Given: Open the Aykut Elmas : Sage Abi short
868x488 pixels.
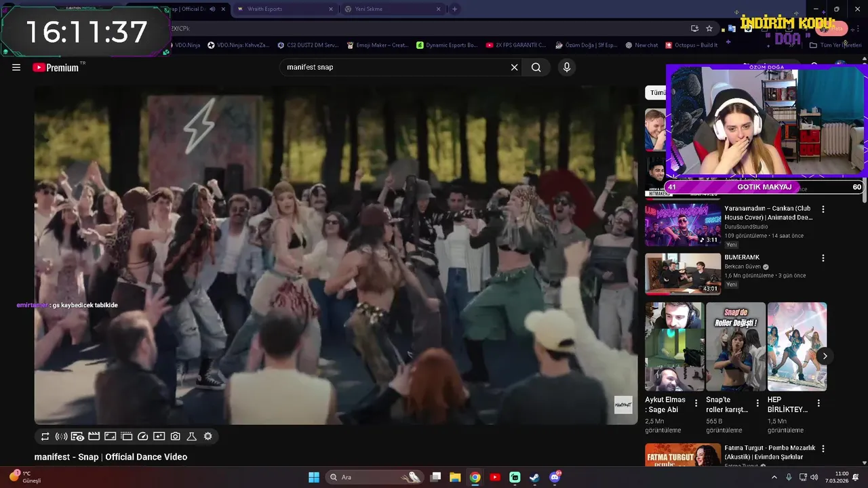Looking at the screenshot, I should [x=674, y=347].
